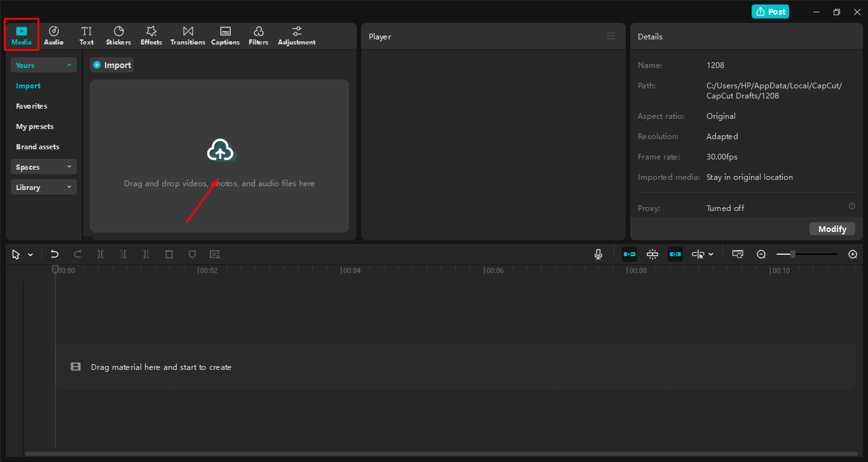Click the voiceover microphone icon
Screen dimensions: 868x462
click(598, 254)
